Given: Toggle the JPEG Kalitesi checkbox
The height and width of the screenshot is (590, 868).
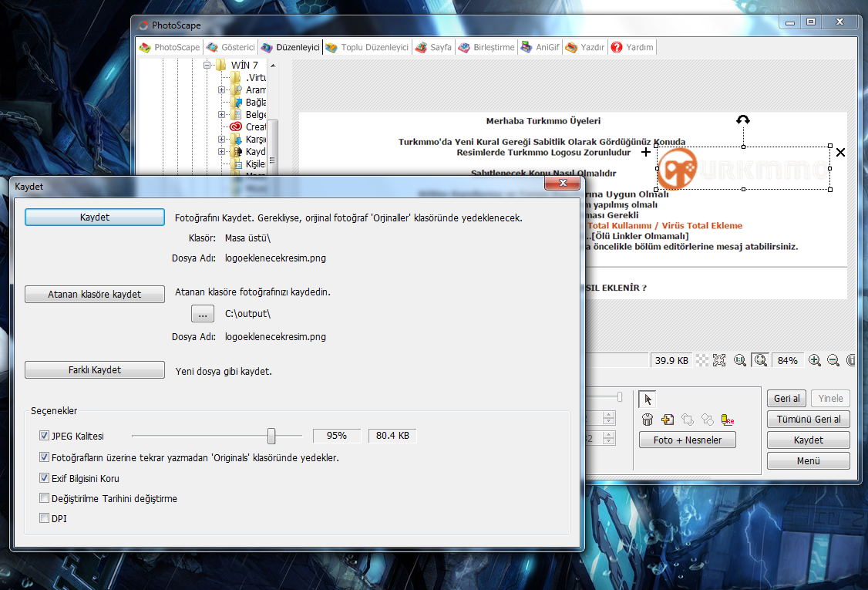Looking at the screenshot, I should 44,436.
